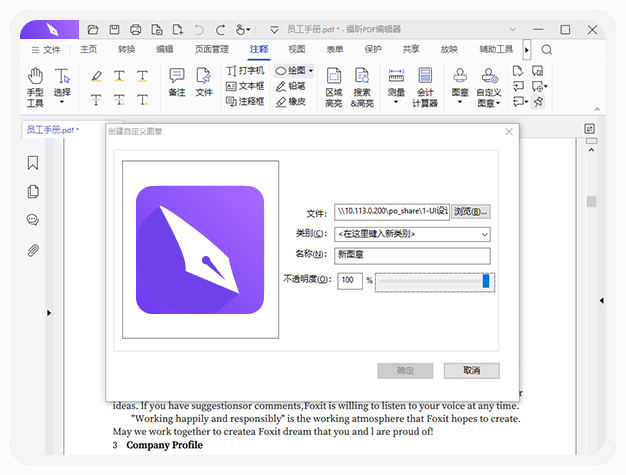Screen dimensions: 626x475
Task: Click the opacity value field showing 100
Action: point(350,281)
